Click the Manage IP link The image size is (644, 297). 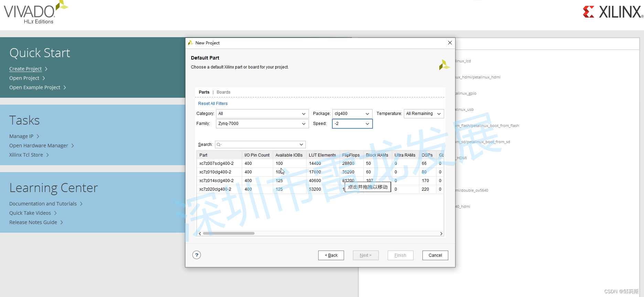point(21,136)
